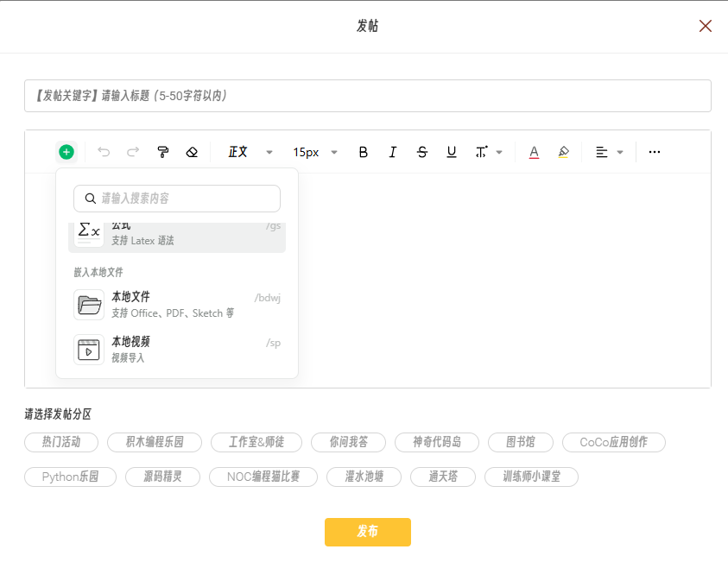Click the formula Σx icon

[89, 232]
